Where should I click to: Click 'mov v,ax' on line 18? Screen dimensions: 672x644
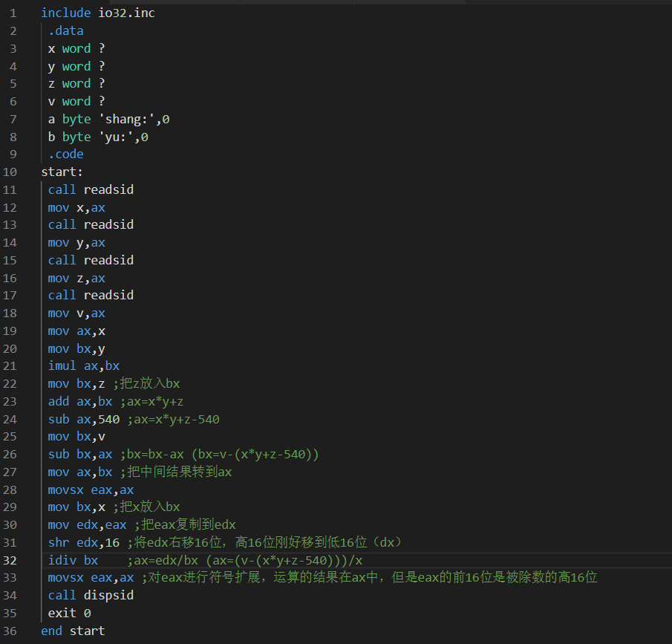pos(76,313)
